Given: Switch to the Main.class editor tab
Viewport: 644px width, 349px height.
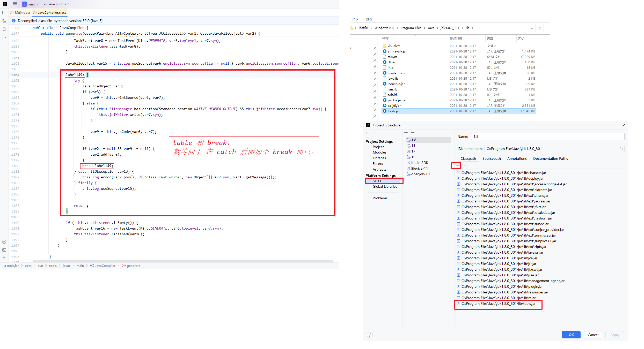Looking at the screenshot, I should point(20,12).
